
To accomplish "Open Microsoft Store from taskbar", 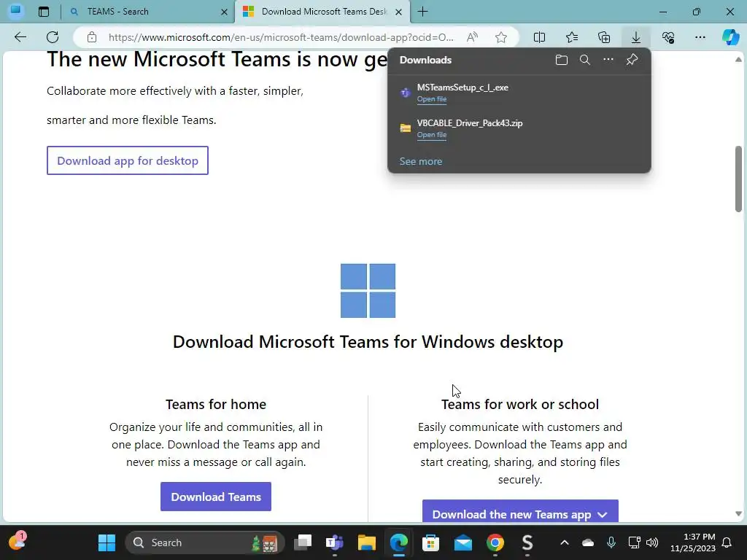I will coord(430,542).
